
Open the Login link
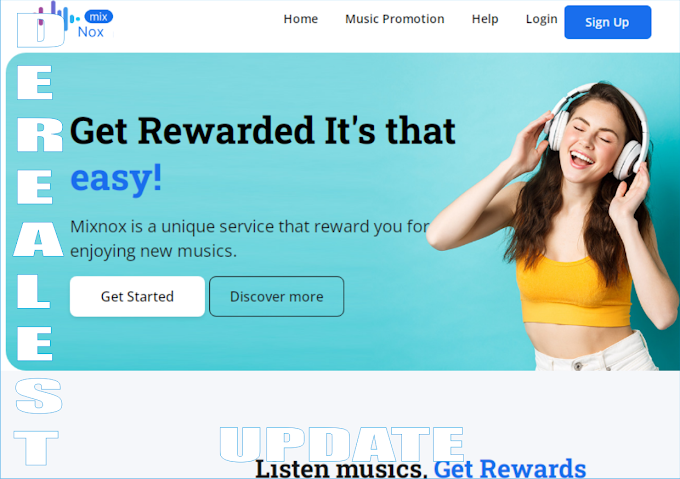click(541, 19)
